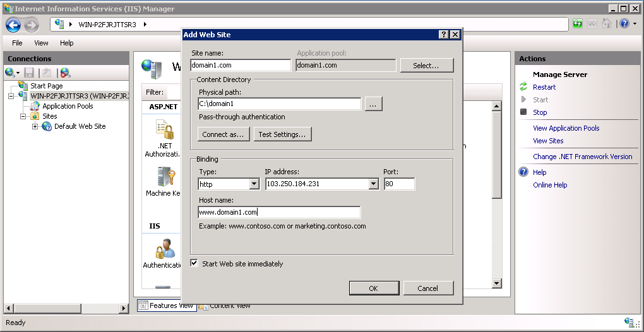
Task: Switch to the Content View tab
Action: (224, 305)
